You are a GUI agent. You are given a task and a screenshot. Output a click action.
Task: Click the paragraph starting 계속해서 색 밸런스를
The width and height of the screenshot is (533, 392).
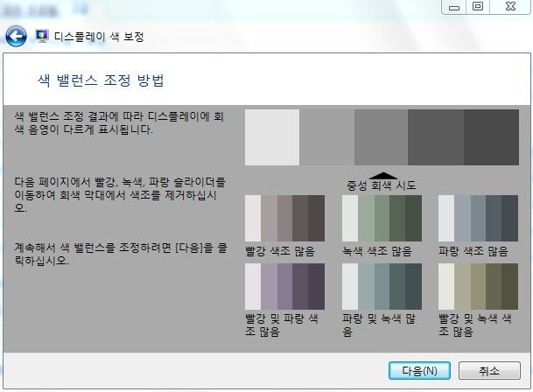pos(120,254)
